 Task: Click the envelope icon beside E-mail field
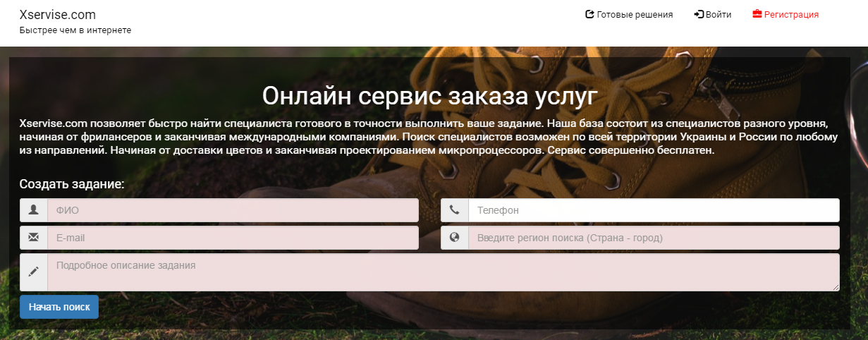33,238
